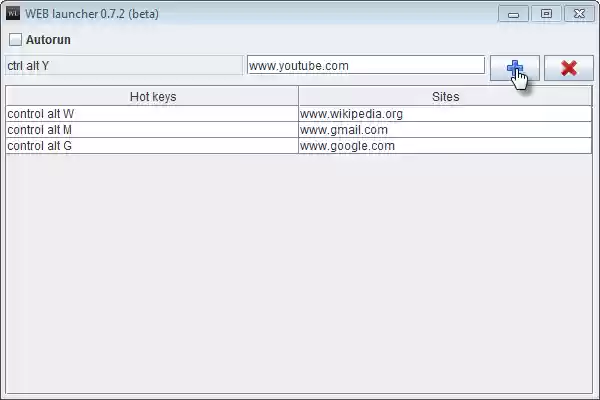This screenshot has height=400, width=600.
Task: Select the www.google.com cell
Action: [x=445, y=146]
